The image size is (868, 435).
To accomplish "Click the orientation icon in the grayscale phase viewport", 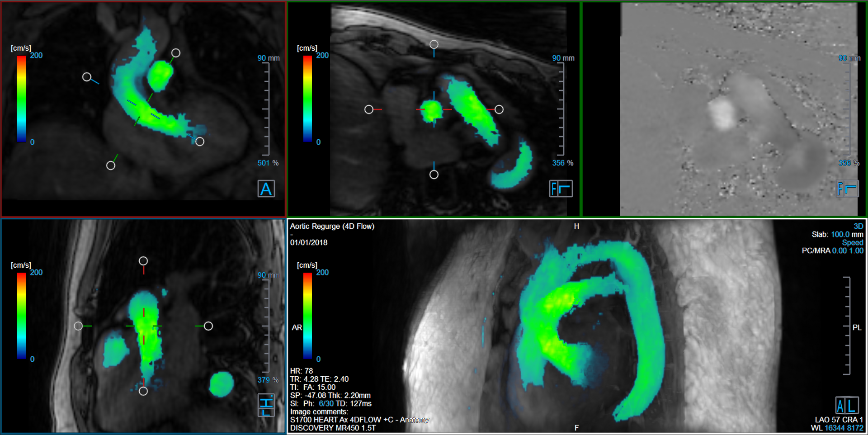I will point(847,189).
